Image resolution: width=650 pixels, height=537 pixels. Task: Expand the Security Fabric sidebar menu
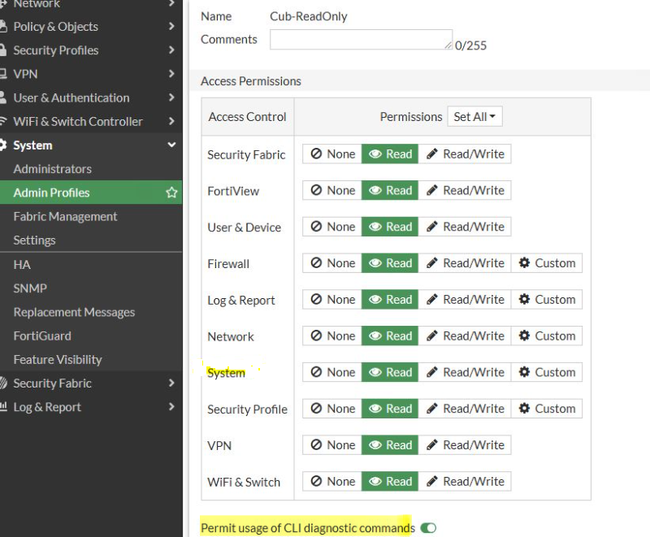172,383
